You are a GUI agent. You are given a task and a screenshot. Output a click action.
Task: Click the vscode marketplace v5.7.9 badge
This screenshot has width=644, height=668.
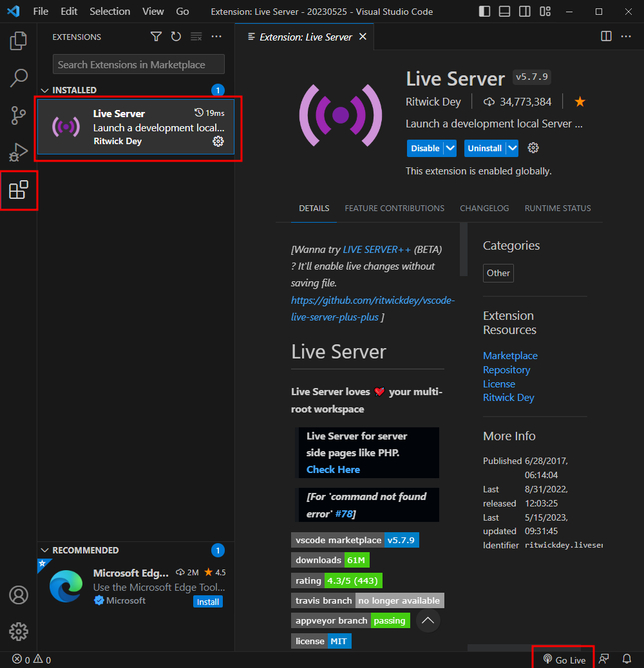tap(355, 540)
